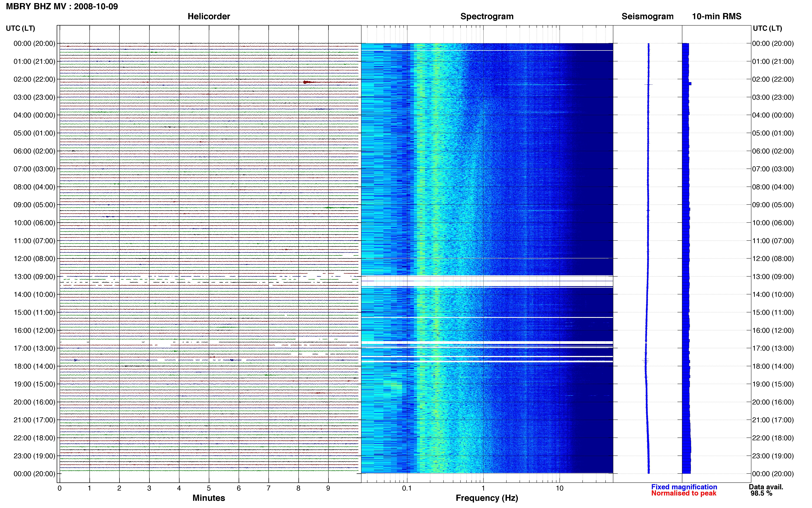Click the 10 tick on the Frequency axis
The width and height of the screenshot is (812, 508).
click(x=559, y=488)
